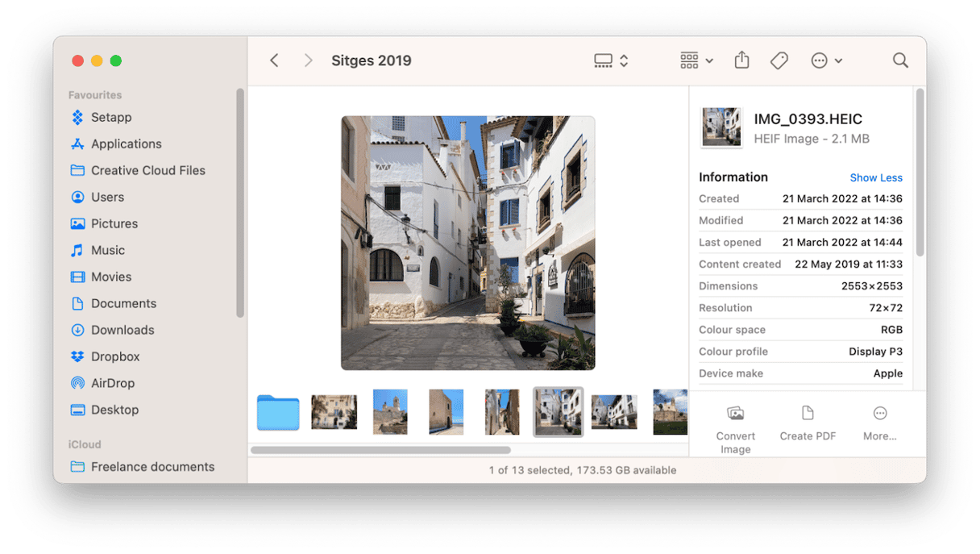The image size is (980, 554).
Task: Expand the Group By dropdown
Action: pyautogui.click(x=696, y=60)
